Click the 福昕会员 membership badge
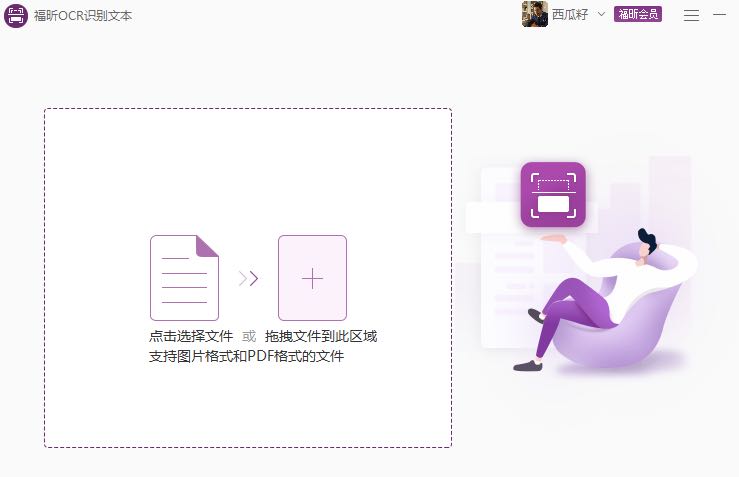 tap(638, 15)
